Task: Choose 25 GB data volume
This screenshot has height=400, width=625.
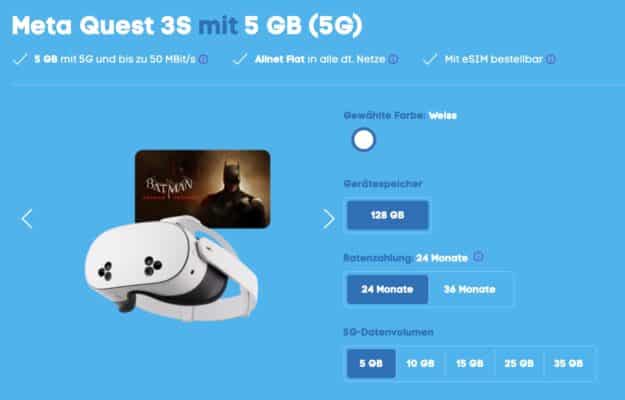Action: click(519, 363)
